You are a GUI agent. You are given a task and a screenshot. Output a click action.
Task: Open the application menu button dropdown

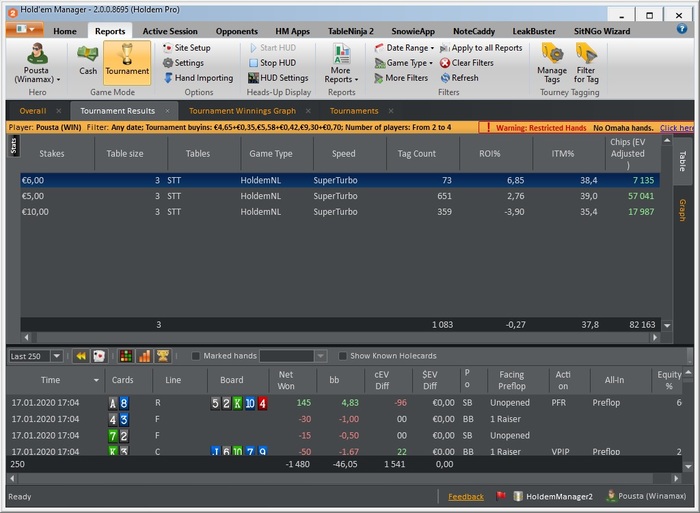25,29
